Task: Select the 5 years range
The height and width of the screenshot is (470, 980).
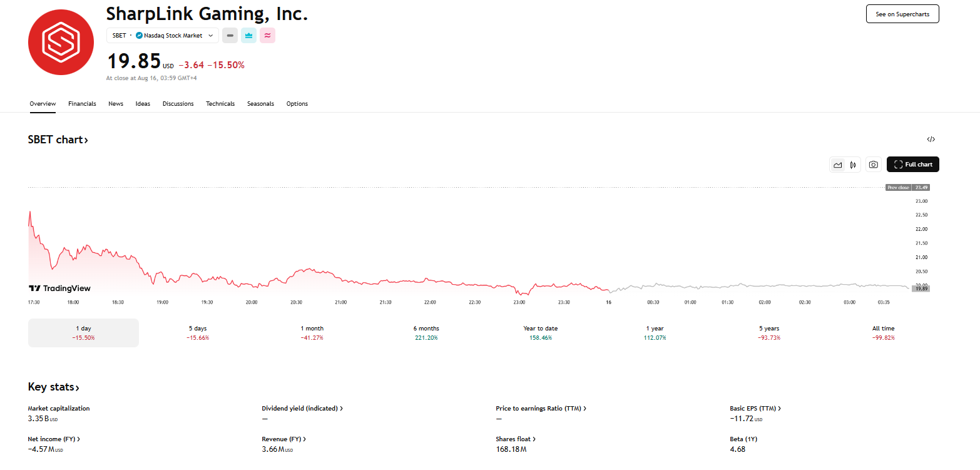Action: [769, 333]
